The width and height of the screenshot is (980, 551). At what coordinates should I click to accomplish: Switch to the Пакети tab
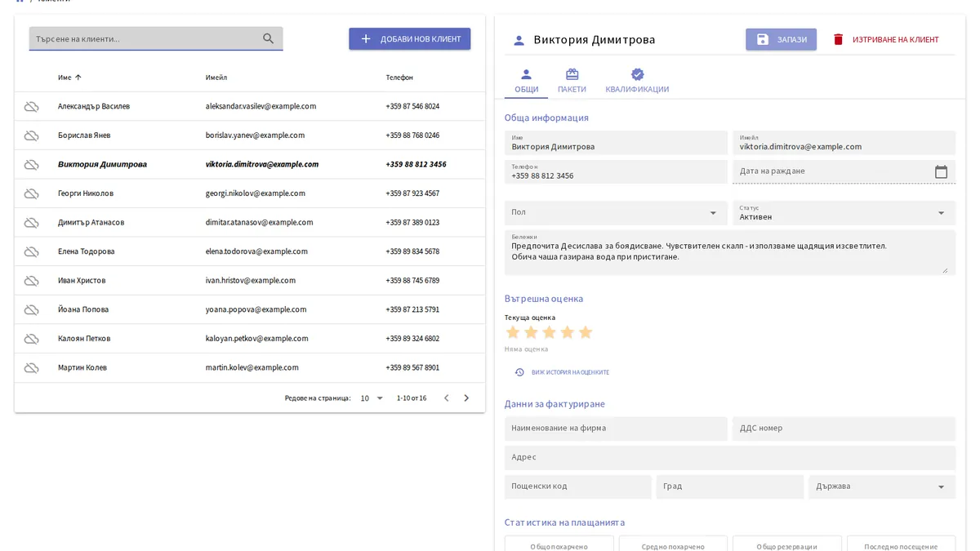[572, 82]
